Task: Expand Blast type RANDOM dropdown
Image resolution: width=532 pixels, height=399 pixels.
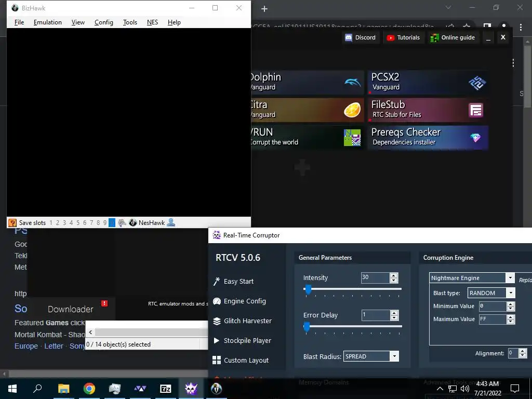Action: (x=511, y=293)
